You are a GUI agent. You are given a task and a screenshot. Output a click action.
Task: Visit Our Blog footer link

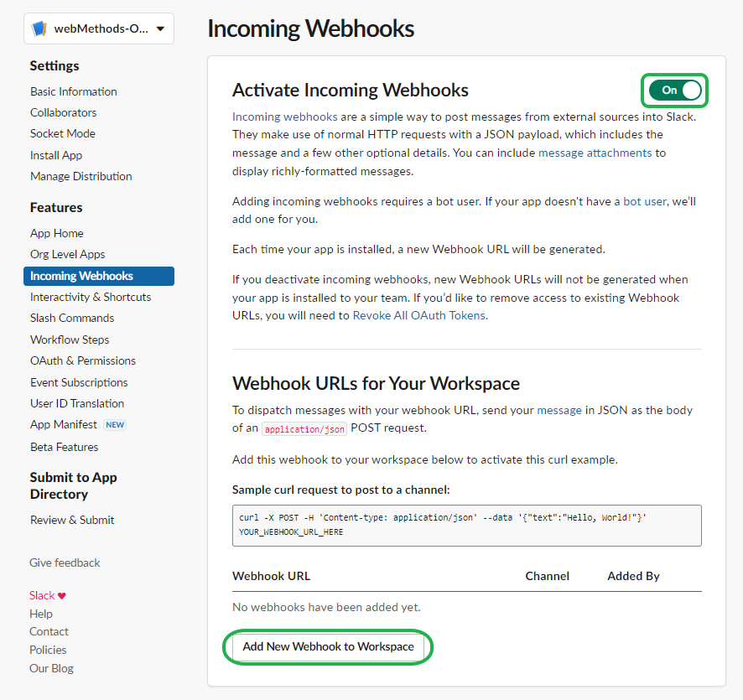pyautogui.click(x=51, y=668)
